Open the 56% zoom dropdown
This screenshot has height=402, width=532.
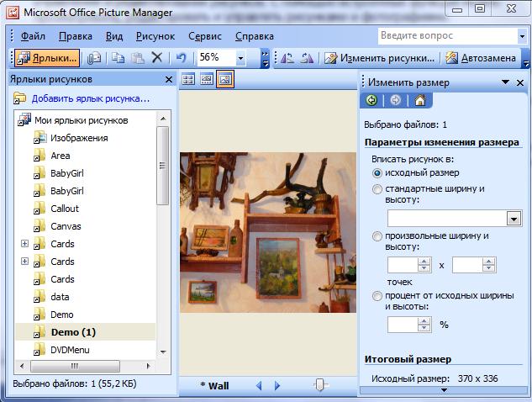(x=240, y=58)
